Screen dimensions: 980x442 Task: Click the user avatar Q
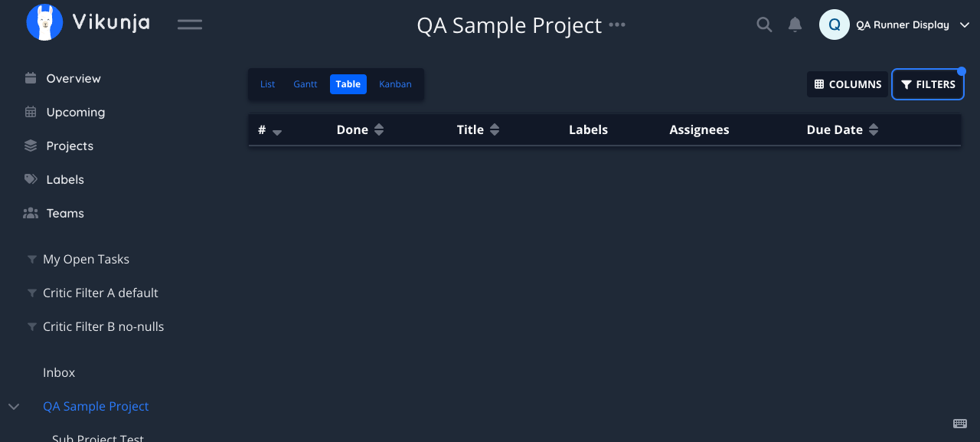(x=835, y=25)
